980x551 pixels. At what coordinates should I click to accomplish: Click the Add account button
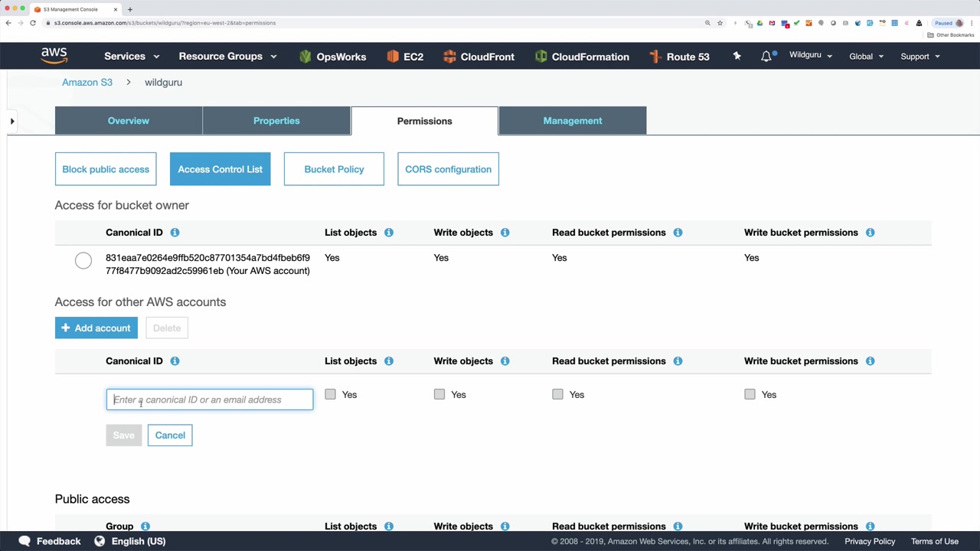click(x=96, y=328)
